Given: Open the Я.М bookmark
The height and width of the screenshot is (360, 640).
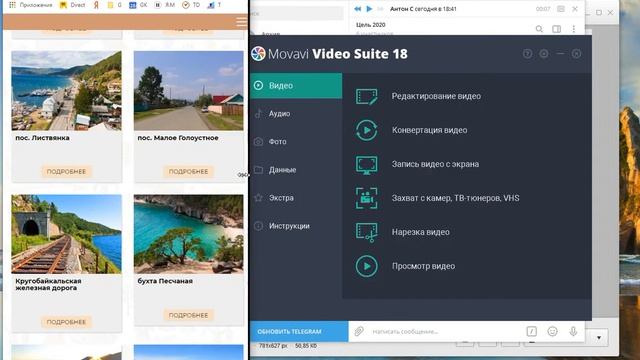Looking at the screenshot, I should 165,5.
